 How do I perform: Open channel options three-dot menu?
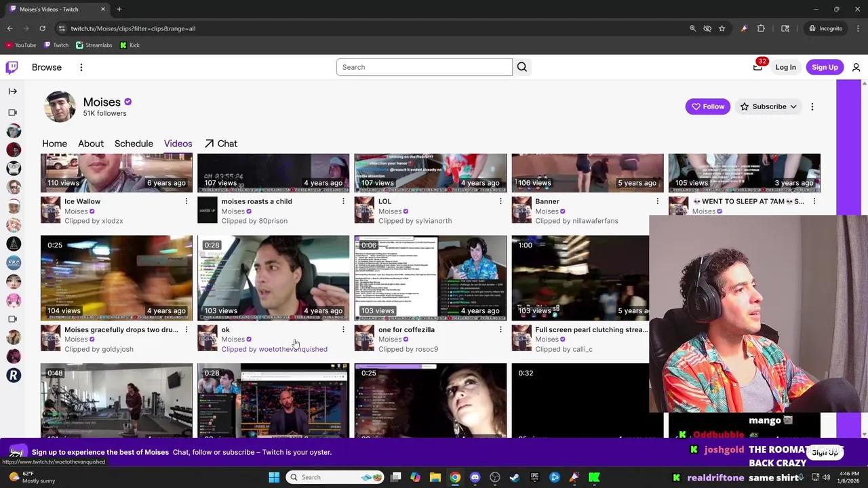pos(812,106)
